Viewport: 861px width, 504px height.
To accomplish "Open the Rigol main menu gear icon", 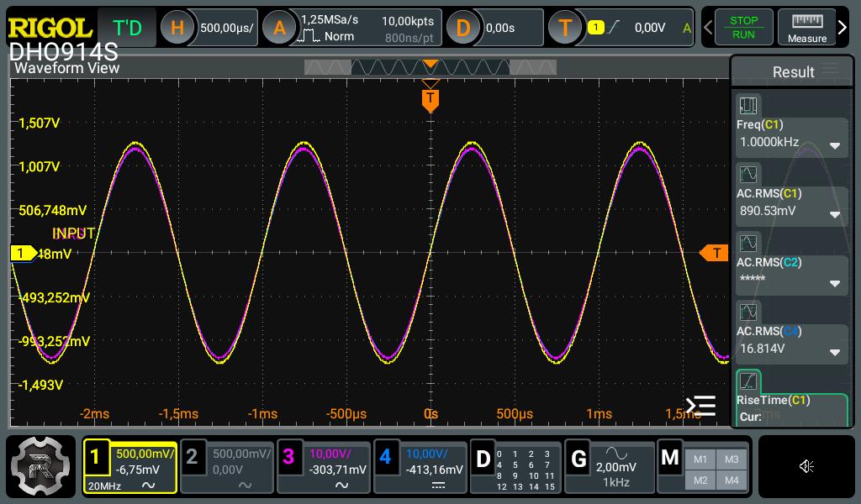I will point(40,466).
